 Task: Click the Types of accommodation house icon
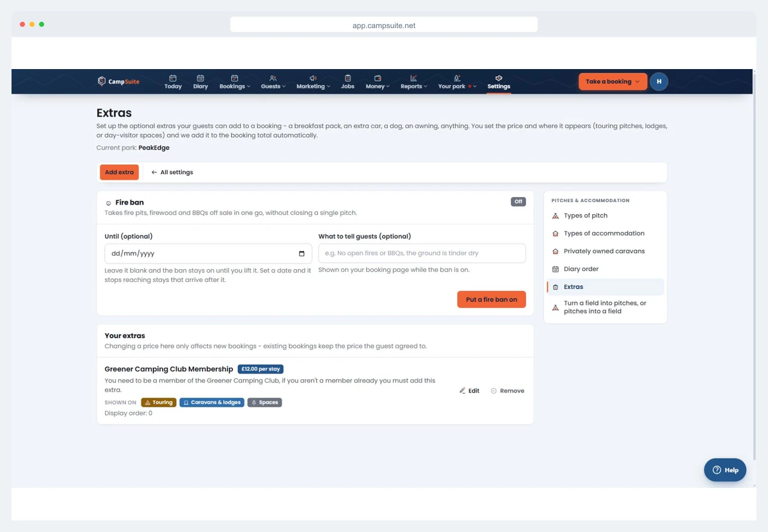[x=556, y=233]
